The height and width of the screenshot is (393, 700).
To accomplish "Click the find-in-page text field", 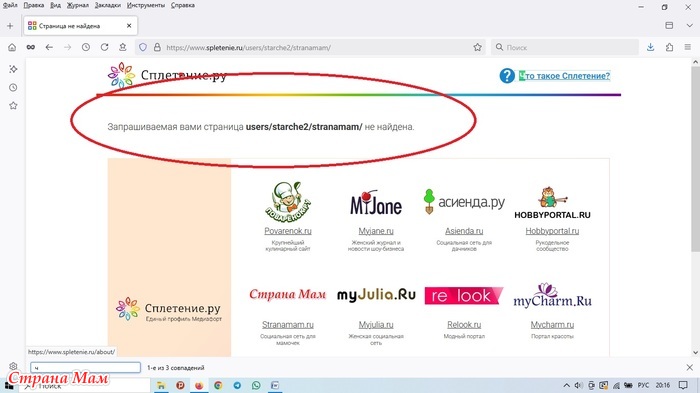I will [x=85, y=368].
